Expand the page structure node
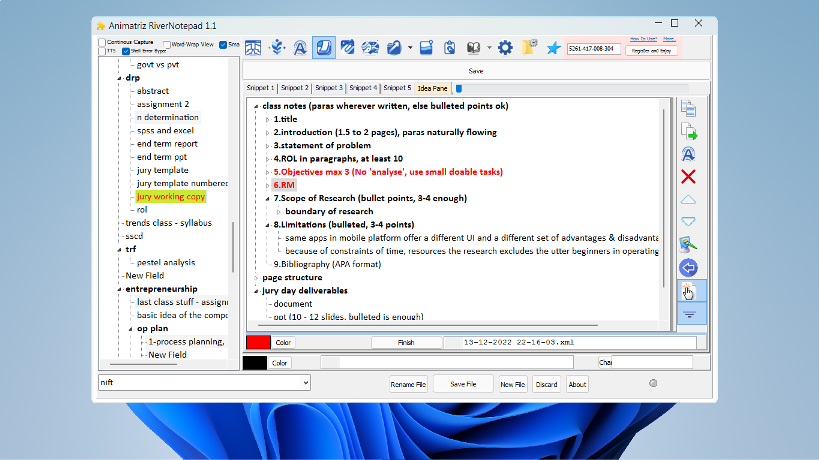The height and width of the screenshot is (460, 819). [x=256, y=278]
